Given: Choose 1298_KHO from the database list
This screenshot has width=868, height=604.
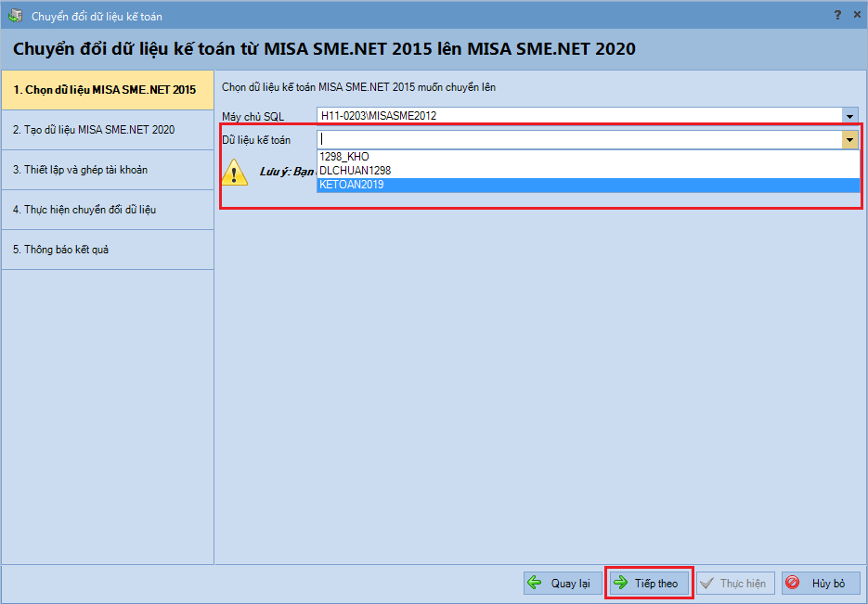Looking at the screenshot, I should [x=588, y=157].
